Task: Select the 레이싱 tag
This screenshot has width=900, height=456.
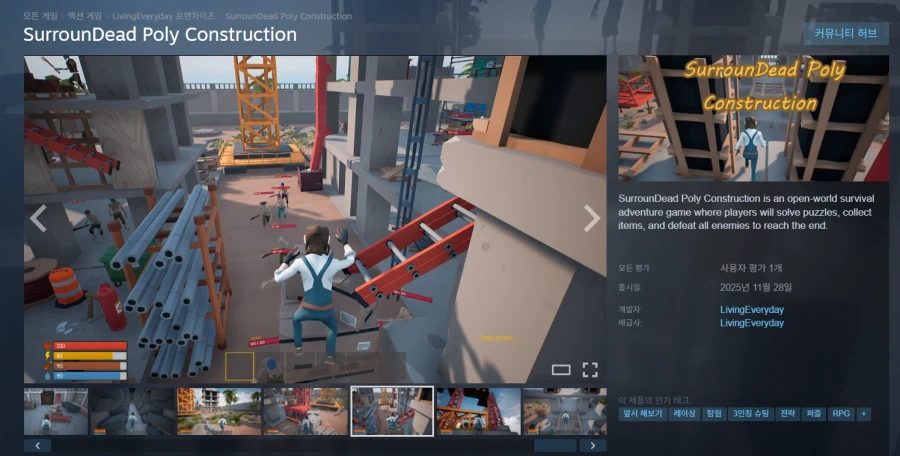Action: point(684,414)
